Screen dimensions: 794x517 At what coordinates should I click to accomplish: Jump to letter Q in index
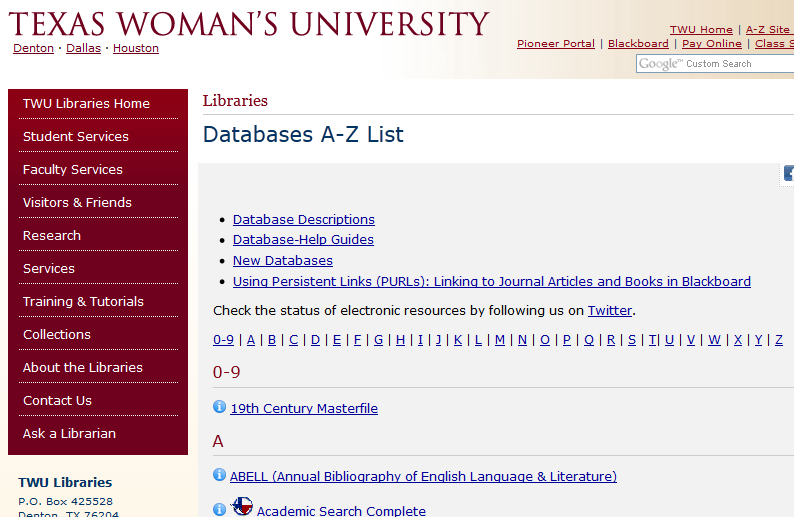(x=589, y=340)
